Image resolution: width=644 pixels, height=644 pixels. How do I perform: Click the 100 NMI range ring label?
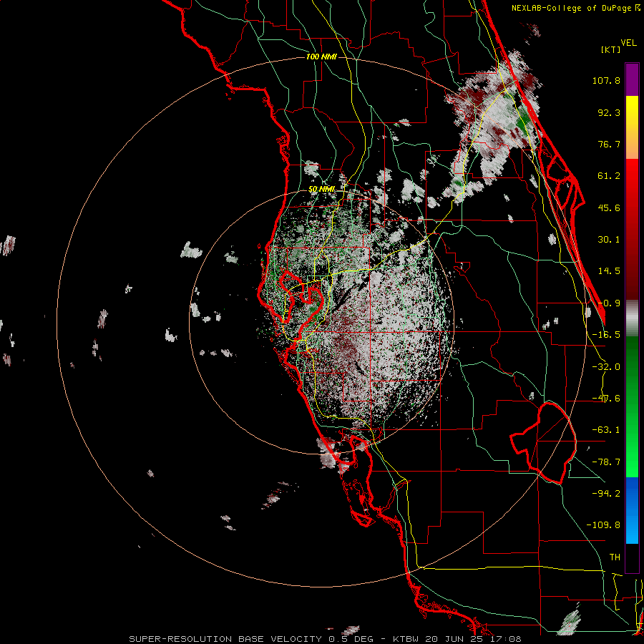[321, 57]
